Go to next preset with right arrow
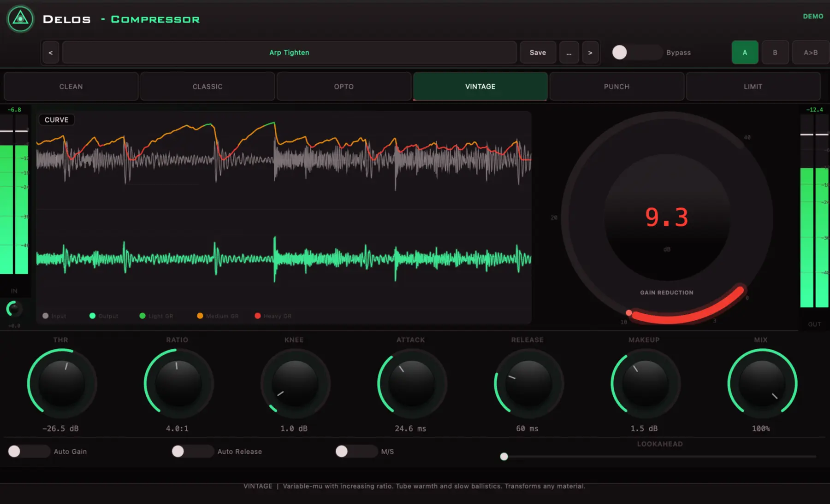This screenshot has width=830, height=504. point(590,53)
